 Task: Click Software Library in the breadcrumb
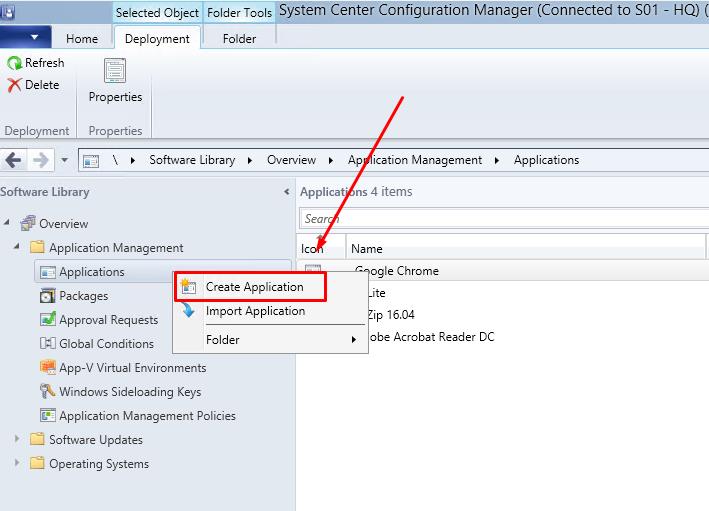pyautogui.click(x=192, y=160)
